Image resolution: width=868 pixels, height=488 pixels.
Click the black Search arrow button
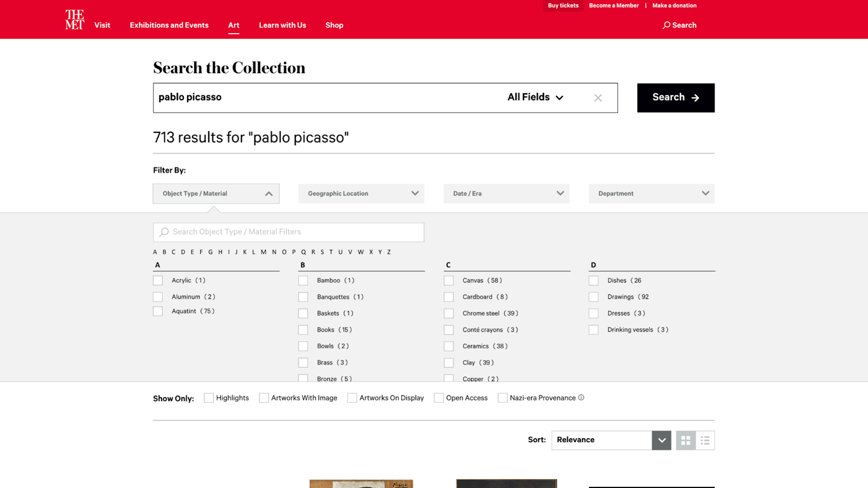click(675, 98)
